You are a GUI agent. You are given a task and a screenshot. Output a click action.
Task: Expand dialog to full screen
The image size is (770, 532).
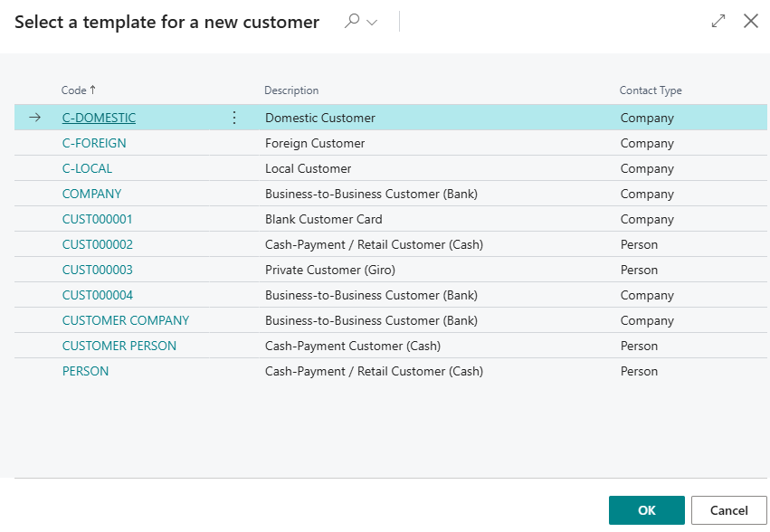coord(718,21)
